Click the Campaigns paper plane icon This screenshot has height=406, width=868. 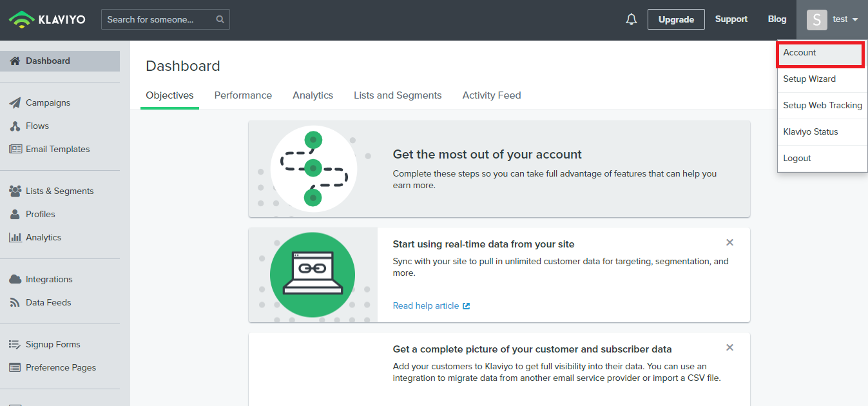(x=15, y=103)
